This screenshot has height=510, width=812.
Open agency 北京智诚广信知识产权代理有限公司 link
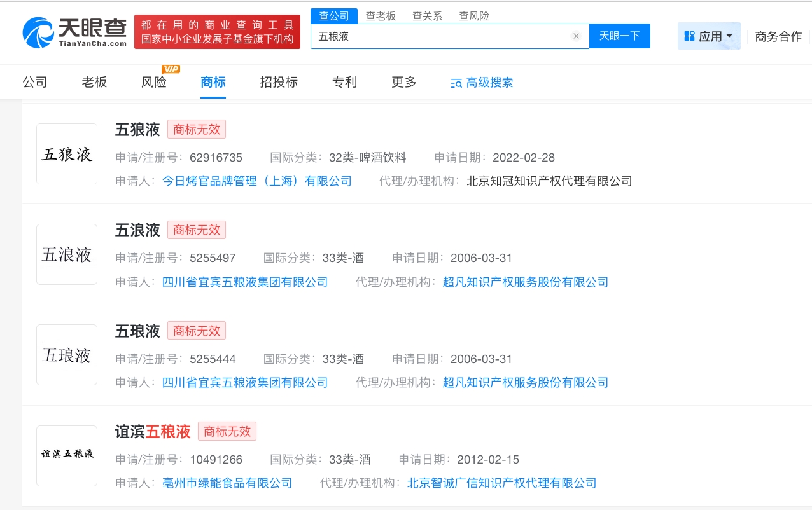point(501,483)
